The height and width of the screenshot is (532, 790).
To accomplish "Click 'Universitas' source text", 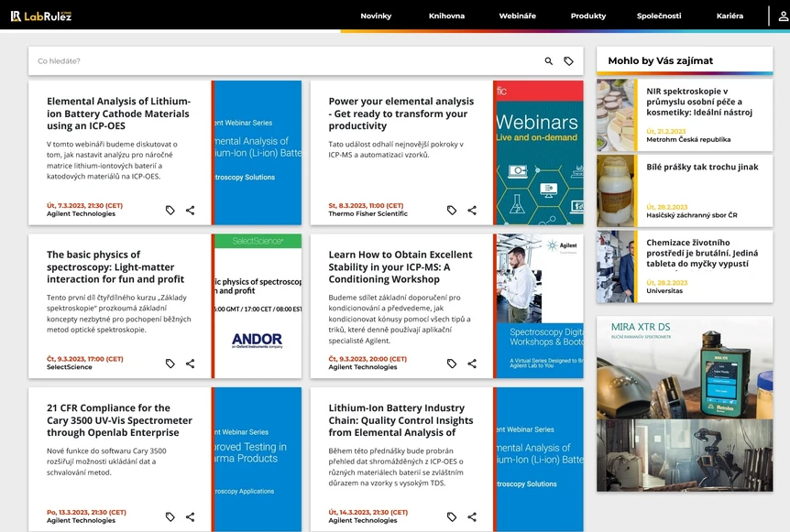I will coord(664,291).
